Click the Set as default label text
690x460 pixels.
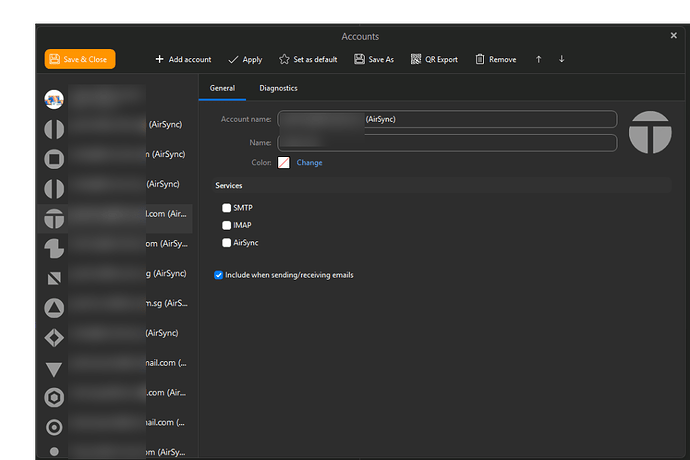tap(315, 59)
